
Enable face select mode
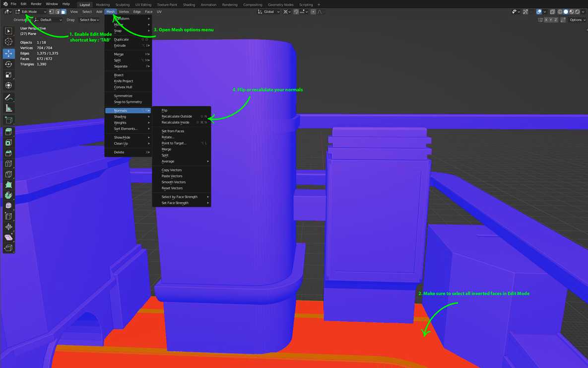(x=64, y=11)
